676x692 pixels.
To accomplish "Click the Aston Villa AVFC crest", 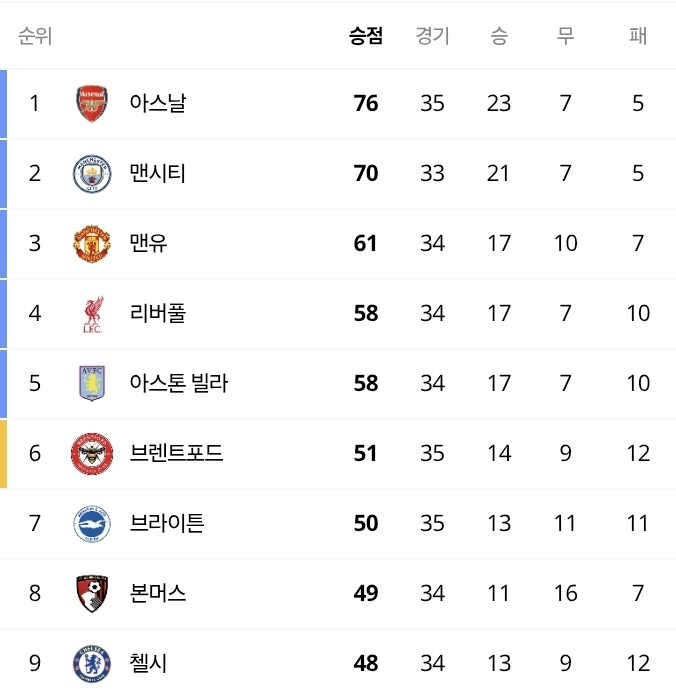I will click(x=92, y=383).
